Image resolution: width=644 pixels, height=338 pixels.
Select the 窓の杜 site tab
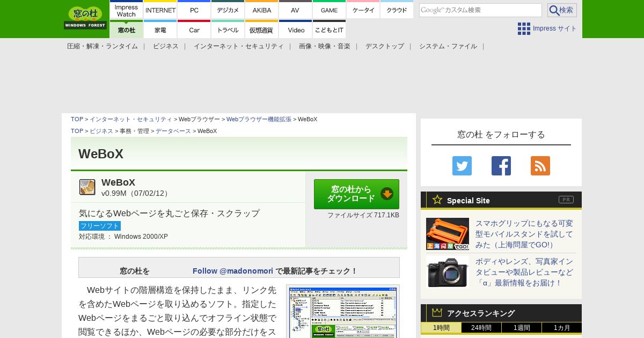(x=127, y=30)
